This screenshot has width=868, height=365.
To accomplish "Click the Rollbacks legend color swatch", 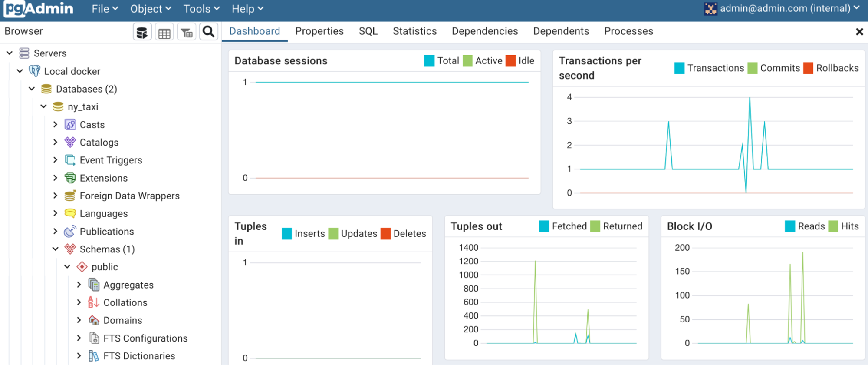I will (808, 68).
